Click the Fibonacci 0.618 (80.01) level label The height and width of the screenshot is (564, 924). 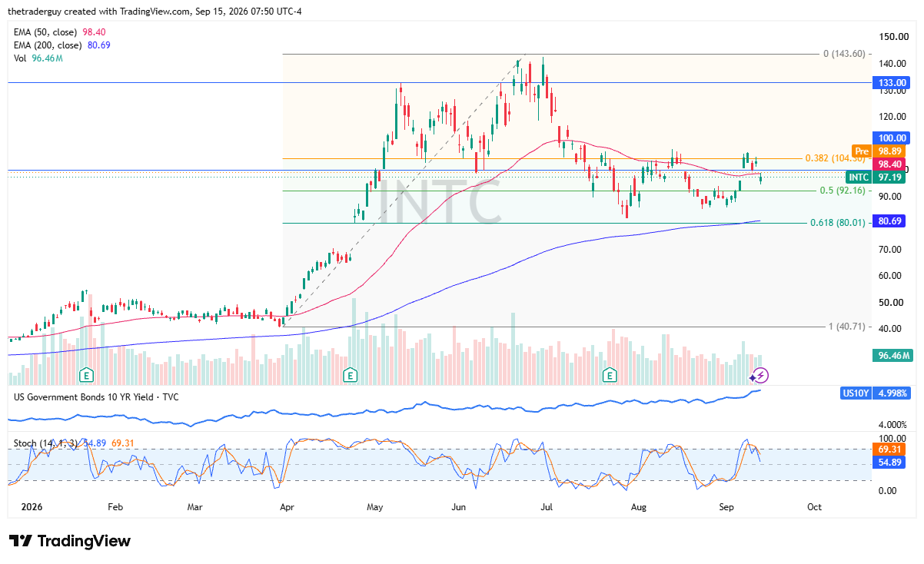(837, 223)
